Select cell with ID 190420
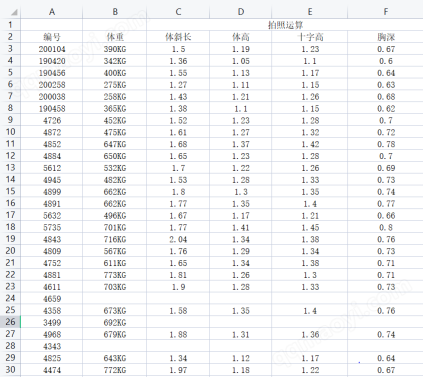The width and height of the screenshot is (423, 378). 52,61
